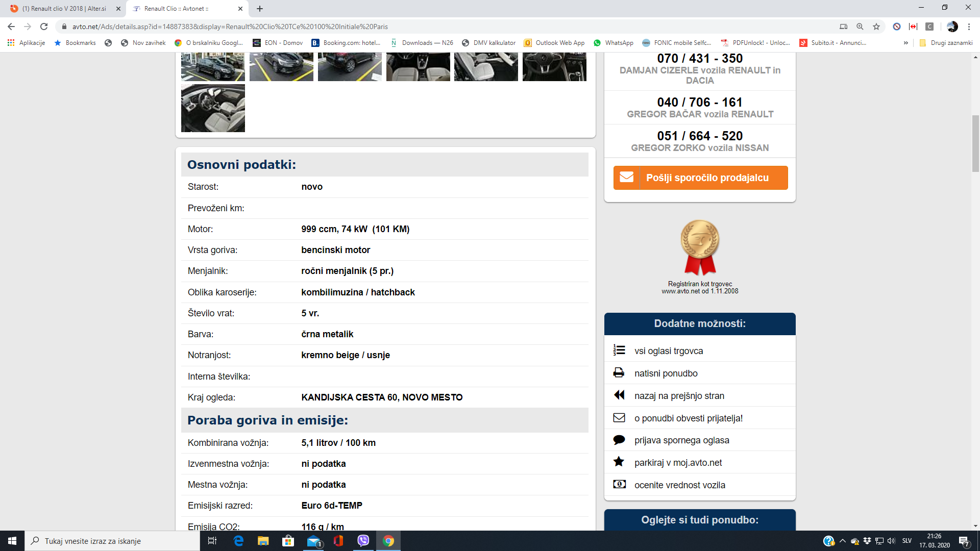The image size is (980, 551).
Task: Open the Booking.com bookmark
Action: pyautogui.click(x=346, y=43)
